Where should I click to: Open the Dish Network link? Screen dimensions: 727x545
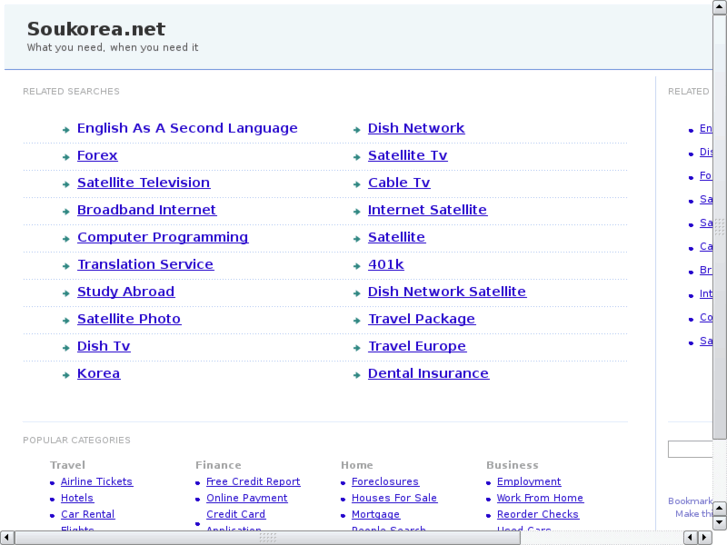[x=416, y=128]
